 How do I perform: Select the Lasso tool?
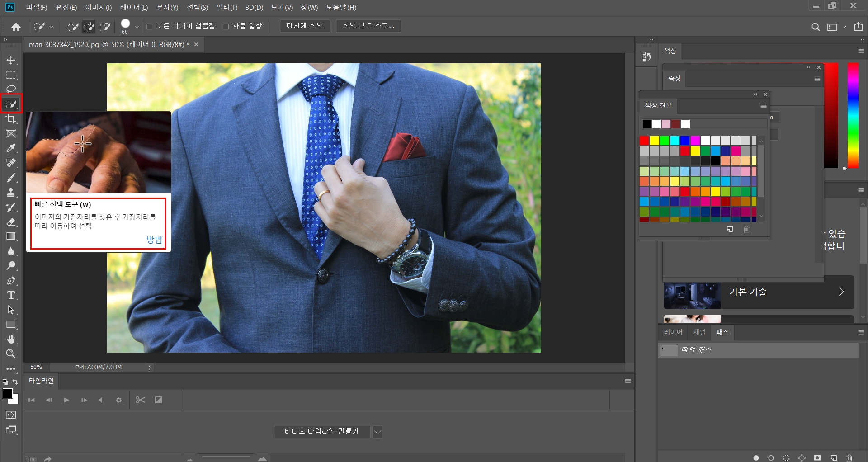coord(11,89)
